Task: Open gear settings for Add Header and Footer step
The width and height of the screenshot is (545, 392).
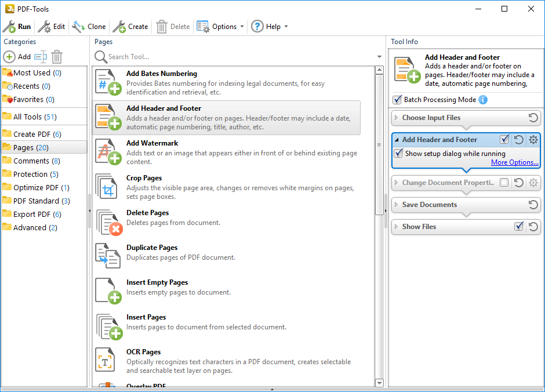Action: click(533, 140)
